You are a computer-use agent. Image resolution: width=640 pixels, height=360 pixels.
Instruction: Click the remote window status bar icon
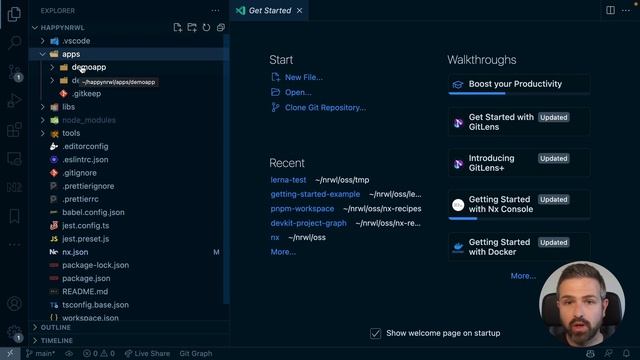[x=10, y=353]
